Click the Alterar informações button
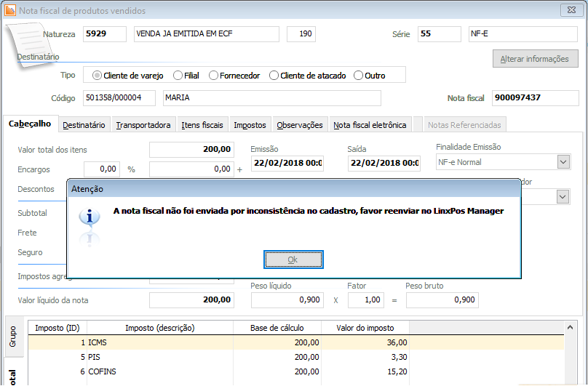This screenshot has width=588, height=386. click(534, 59)
